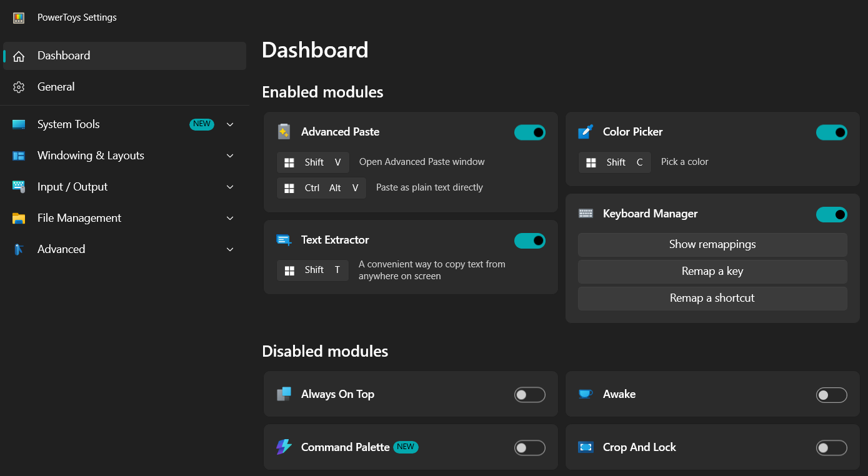868x476 pixels.
Task: Click Windows key icon in Shift T shortcut
Action: (289, 271)
